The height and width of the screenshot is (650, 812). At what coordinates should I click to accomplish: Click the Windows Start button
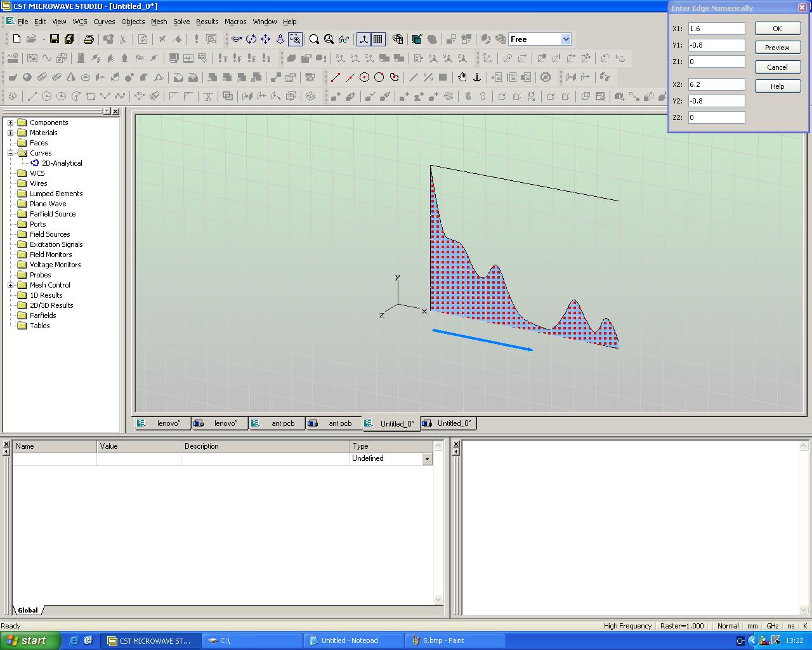tap(30, 640)
